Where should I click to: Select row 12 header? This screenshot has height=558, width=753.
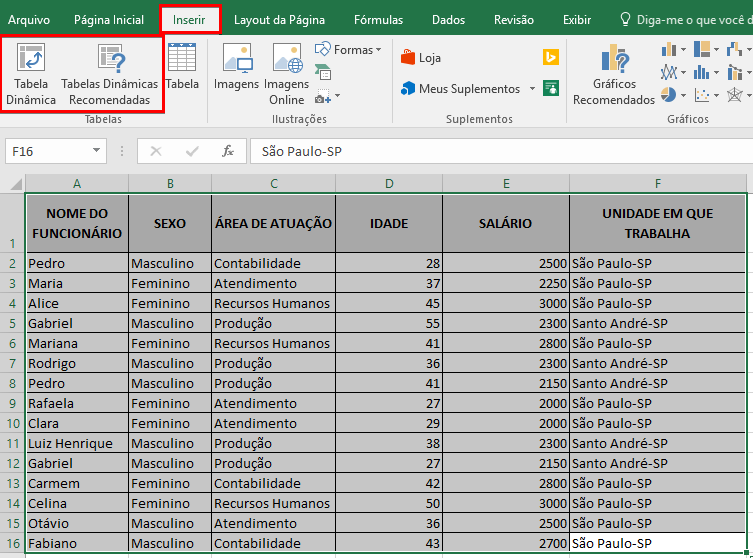coord(12,463)
